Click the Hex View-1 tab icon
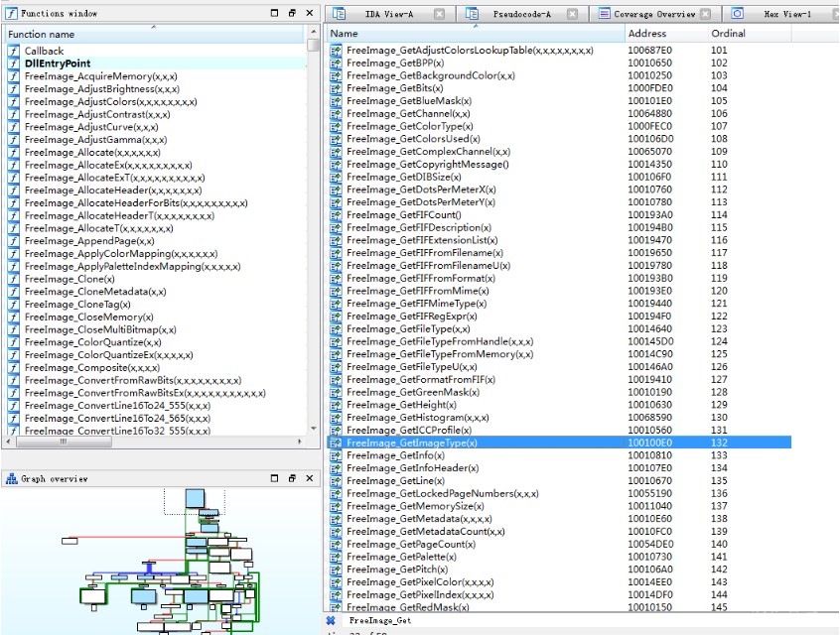Viewport: 840px width, 635px height. click(738, 13)
